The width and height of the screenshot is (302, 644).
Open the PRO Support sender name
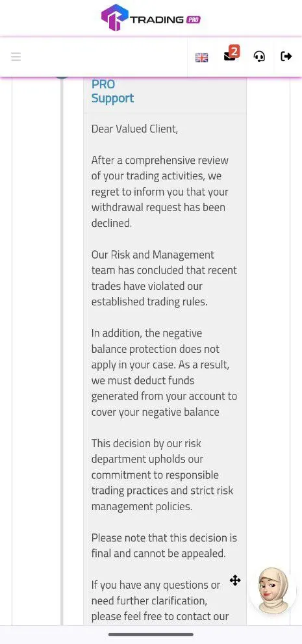click(112, 91)
